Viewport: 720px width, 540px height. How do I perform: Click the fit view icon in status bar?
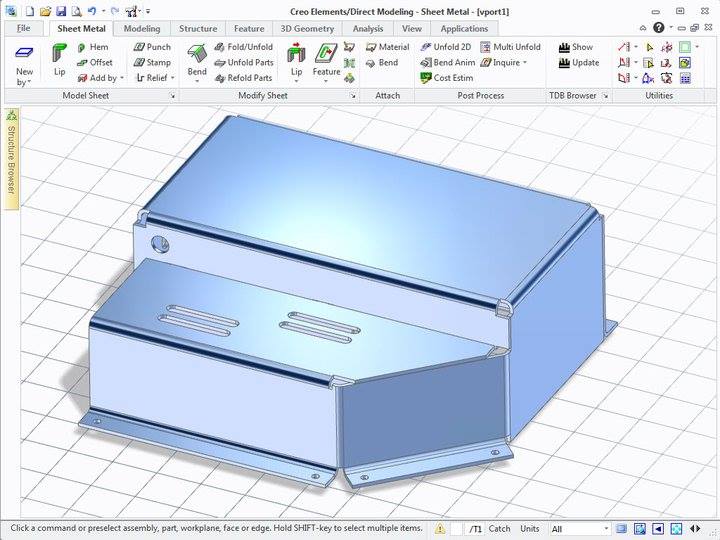tap(676, 529)
